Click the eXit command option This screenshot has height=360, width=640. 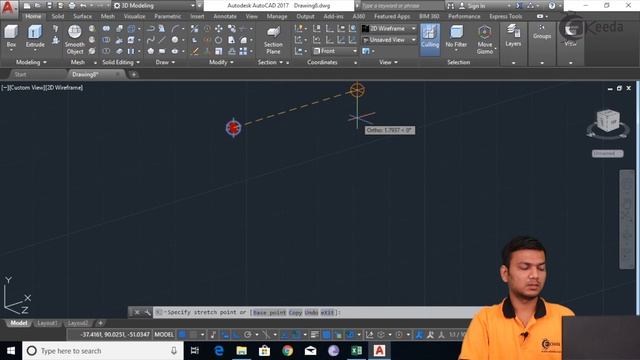(327, 312)
